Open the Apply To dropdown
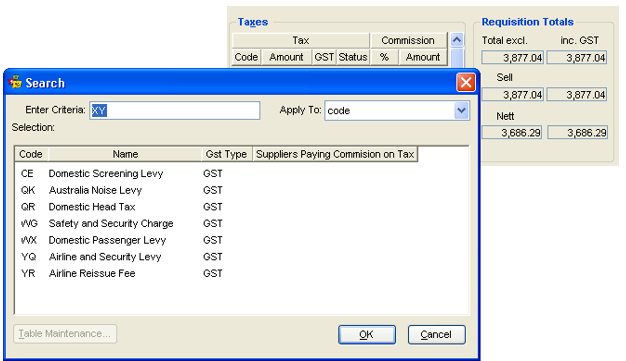 click(x=461, y=110)
